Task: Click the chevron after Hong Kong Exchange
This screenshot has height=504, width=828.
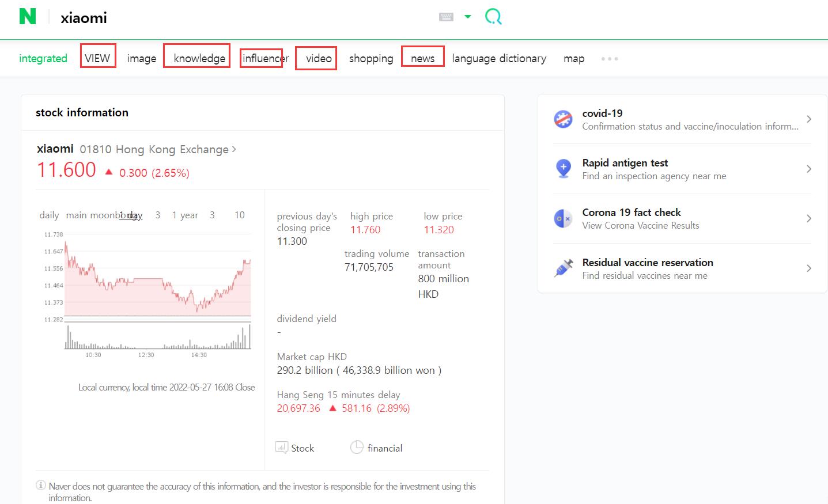Action: pyautogui.click(x=233, y=149)
